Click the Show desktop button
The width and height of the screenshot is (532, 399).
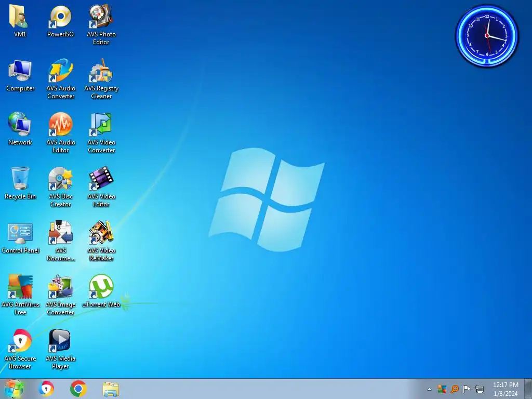(528, 389)
